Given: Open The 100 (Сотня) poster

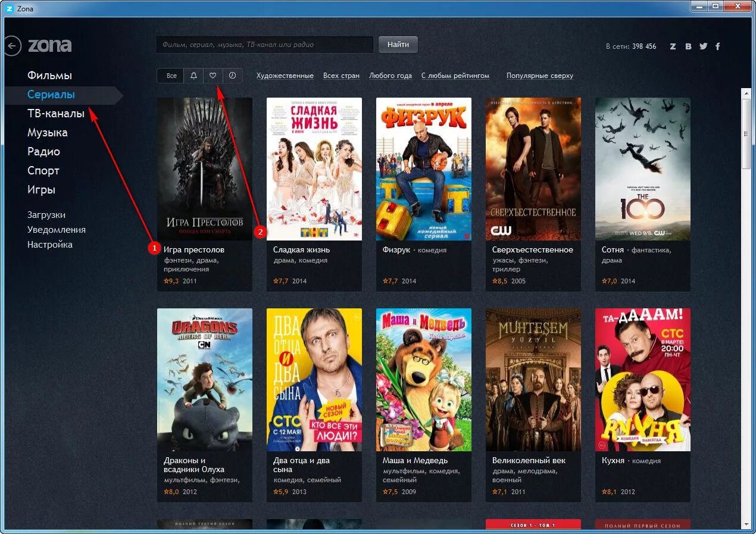Looking at the screenshot, I should (x=643, y=169).
